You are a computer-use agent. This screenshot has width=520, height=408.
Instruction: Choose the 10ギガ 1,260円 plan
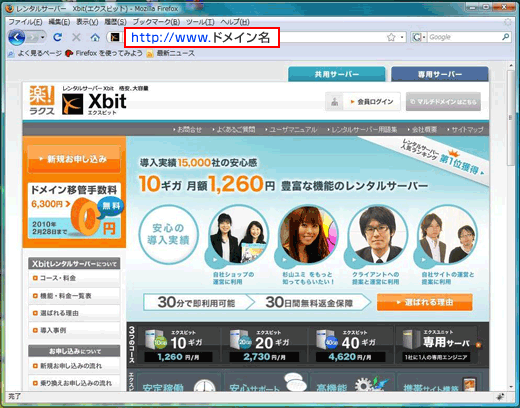178,345
